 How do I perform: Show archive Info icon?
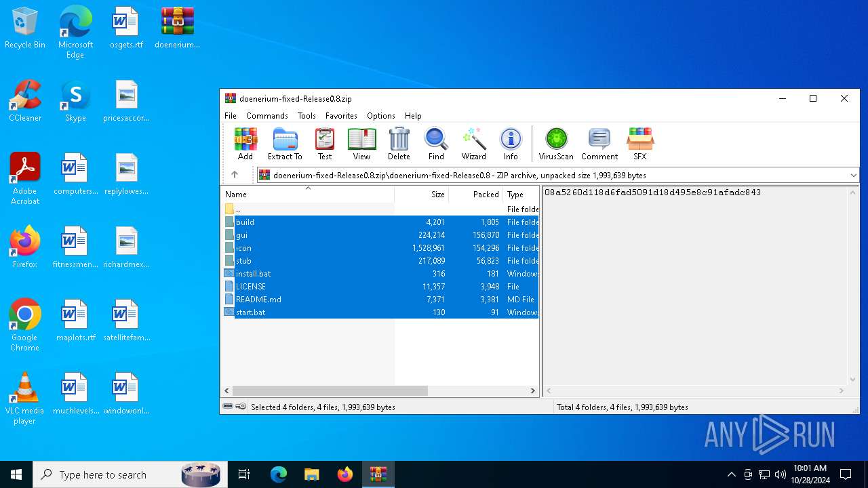511,144
